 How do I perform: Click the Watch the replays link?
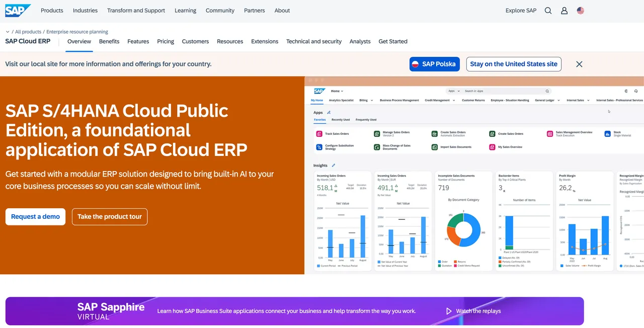[478, 311]
